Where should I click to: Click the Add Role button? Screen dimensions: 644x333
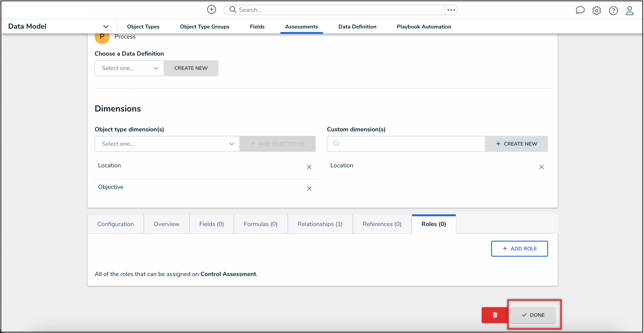click(x=519, y=248)
